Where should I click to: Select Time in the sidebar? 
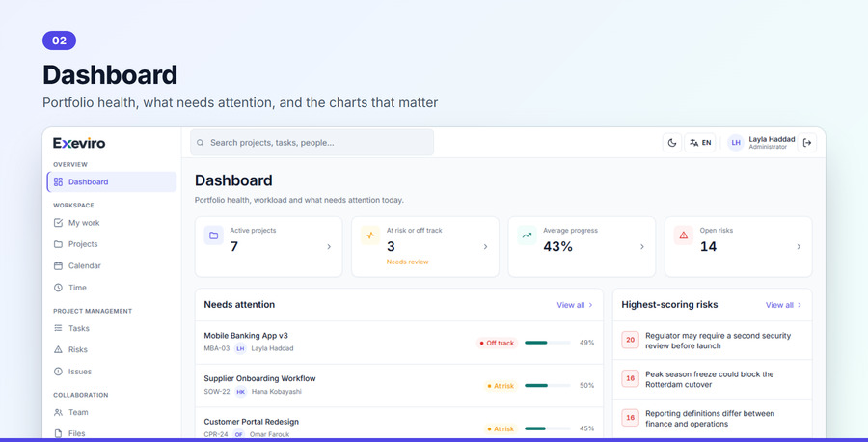(112, 288)
